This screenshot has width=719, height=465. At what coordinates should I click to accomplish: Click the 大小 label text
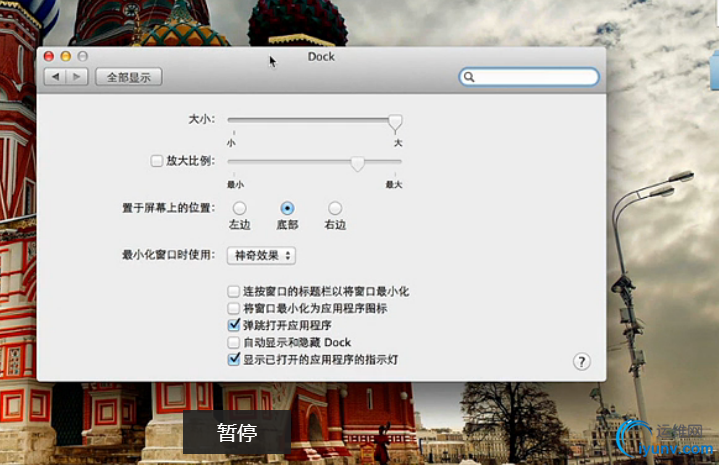(202, 119)
